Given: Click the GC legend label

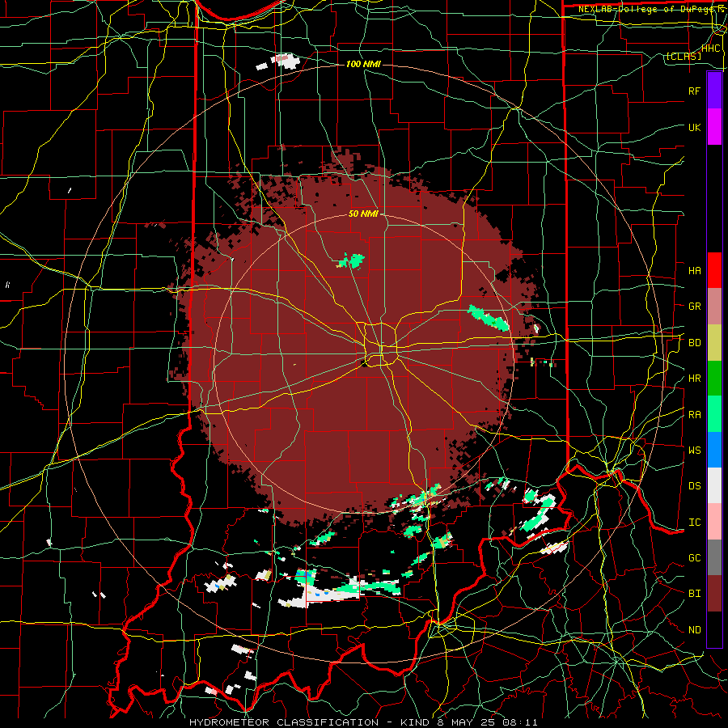Looking at the screenshot, I should click(694, 557).
